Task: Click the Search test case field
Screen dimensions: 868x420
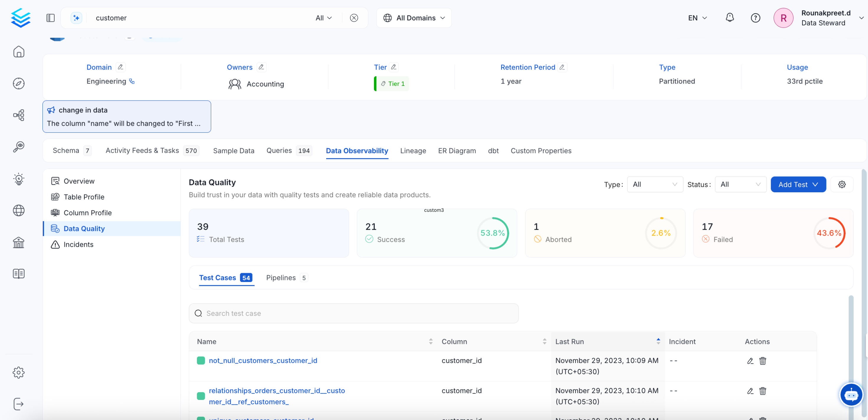Action: tap(353, 313)
